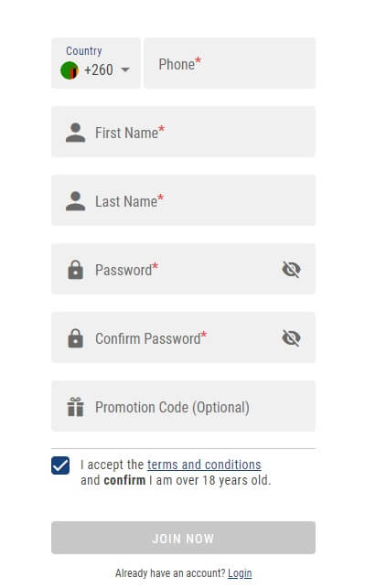Click the person icon beside Last Name
The width and height of the screenshot is (365, 588).
point(75,201)
